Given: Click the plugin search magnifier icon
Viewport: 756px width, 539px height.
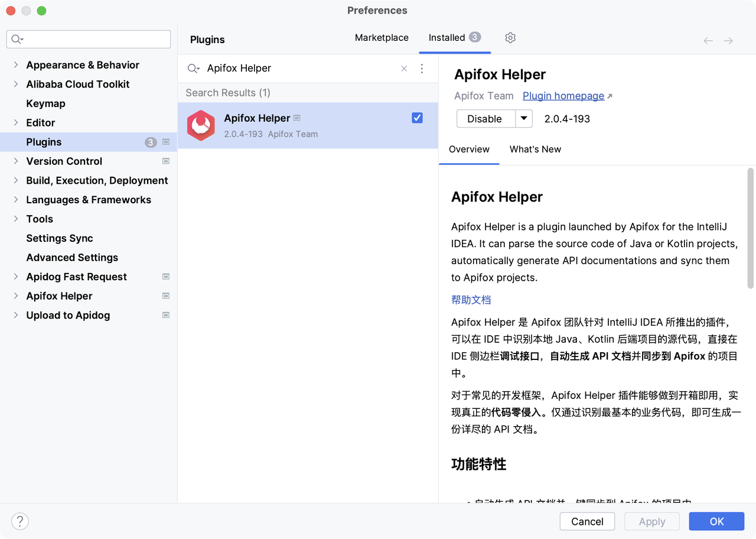Looking at the screenshot, I should [193, 69].
